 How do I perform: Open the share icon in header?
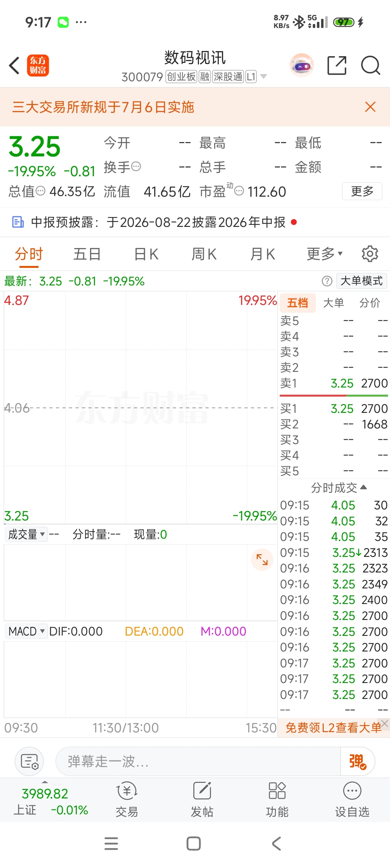[x=337, y=65]
